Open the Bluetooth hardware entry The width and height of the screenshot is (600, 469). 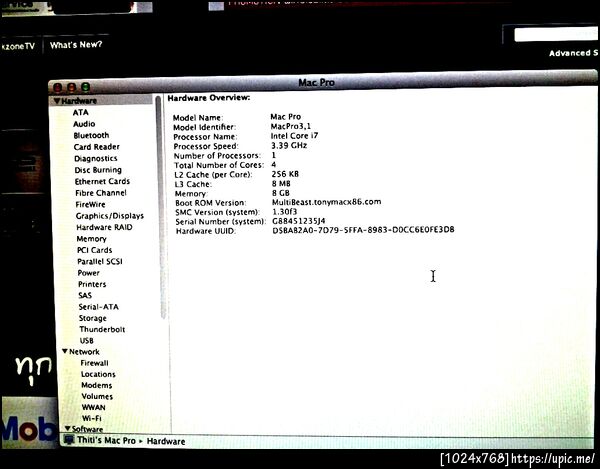(91, 135)
